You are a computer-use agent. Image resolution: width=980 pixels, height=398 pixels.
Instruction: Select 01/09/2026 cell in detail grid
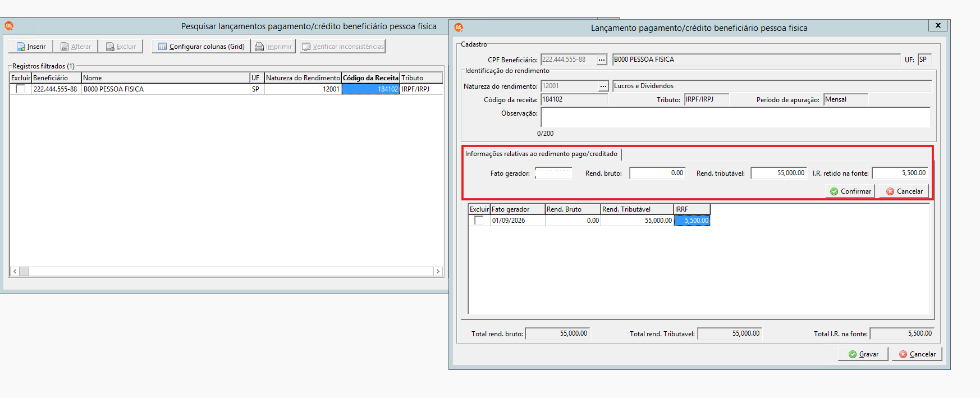(x=518, y=221)
